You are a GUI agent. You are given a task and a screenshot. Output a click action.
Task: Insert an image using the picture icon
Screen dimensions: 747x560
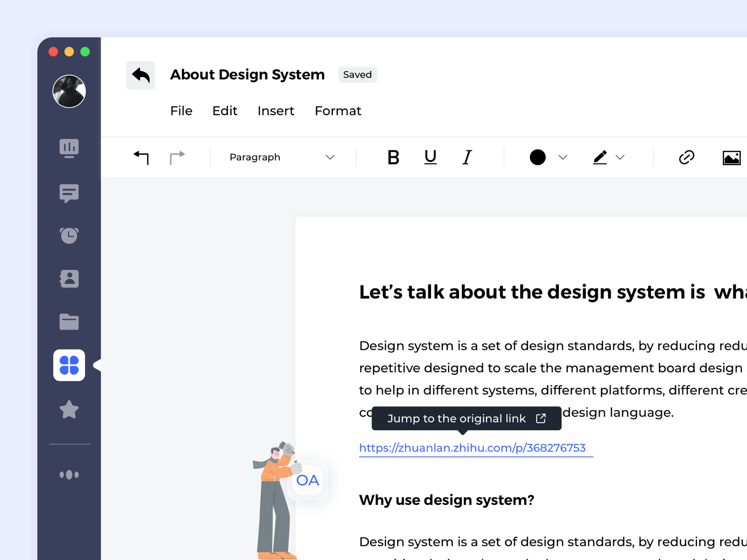point(731,158)
